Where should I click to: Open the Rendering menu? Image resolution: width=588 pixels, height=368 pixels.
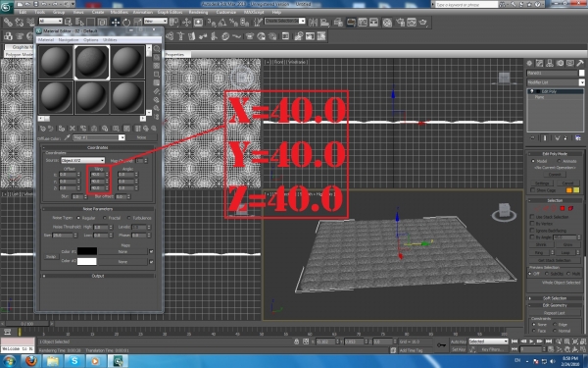click(198, 12)
